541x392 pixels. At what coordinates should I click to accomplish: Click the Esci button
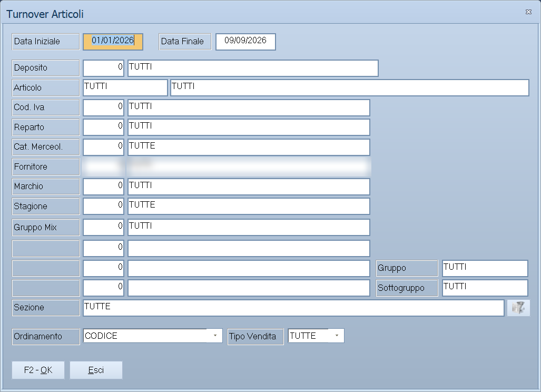tap(96, 370)
